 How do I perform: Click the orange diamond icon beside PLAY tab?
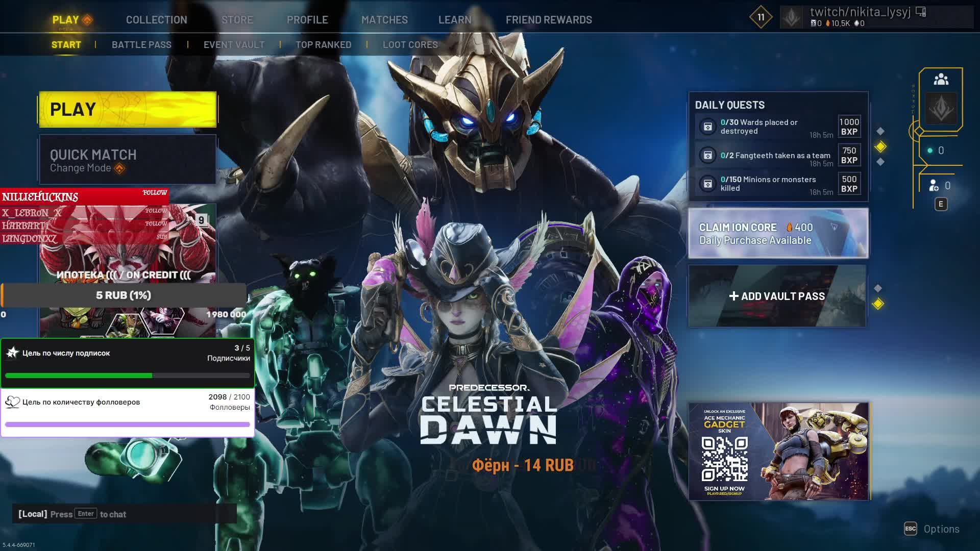(87, 20)
